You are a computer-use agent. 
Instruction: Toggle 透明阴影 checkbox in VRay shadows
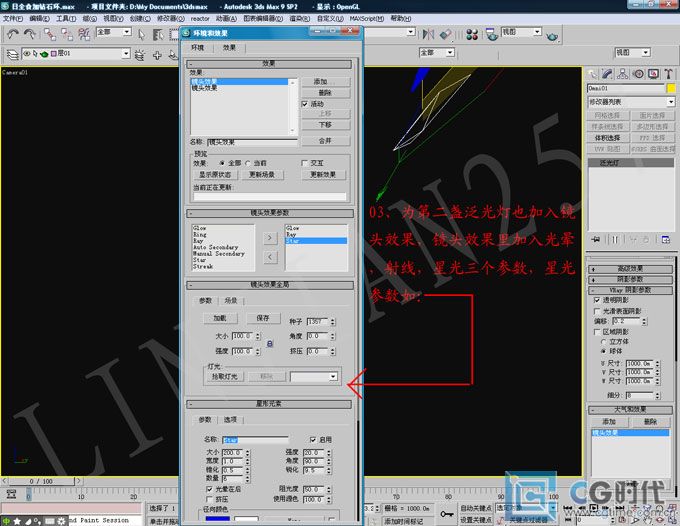pyautogui.click(x=597, y=300)
